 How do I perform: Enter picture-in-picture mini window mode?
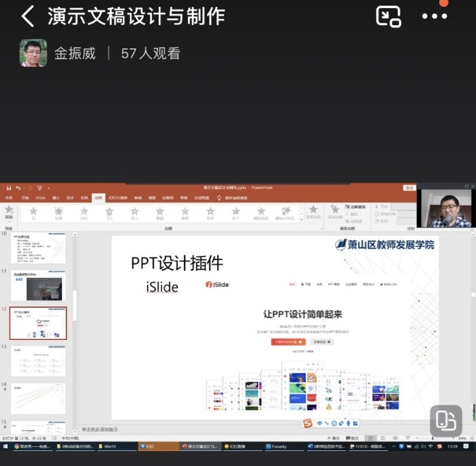(x=388, y=16)
